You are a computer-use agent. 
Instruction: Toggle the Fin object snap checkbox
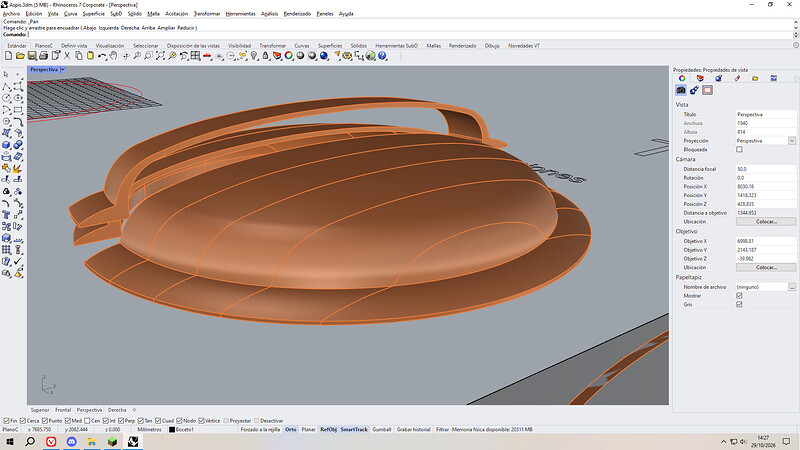coord(7,420)
